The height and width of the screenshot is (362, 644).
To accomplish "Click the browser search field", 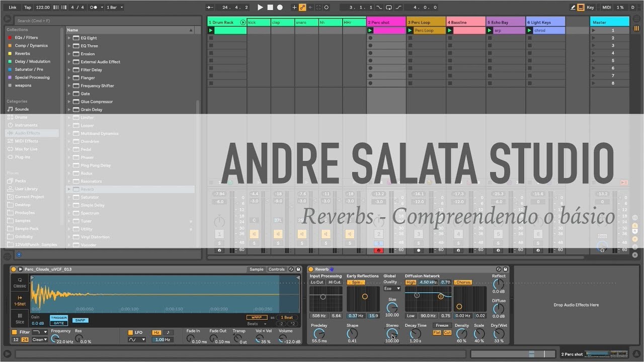I will point(108,21).
